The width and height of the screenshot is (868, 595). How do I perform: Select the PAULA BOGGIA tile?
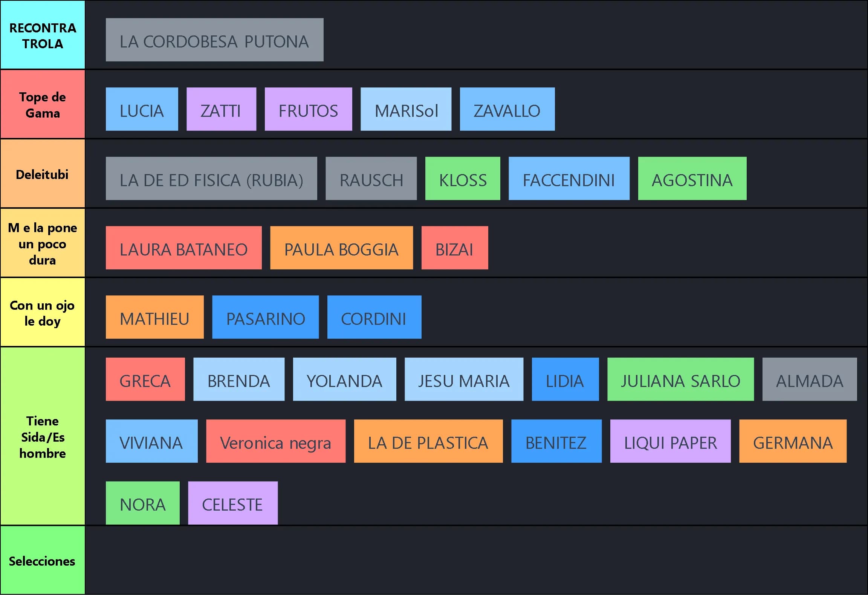[341, 248]
